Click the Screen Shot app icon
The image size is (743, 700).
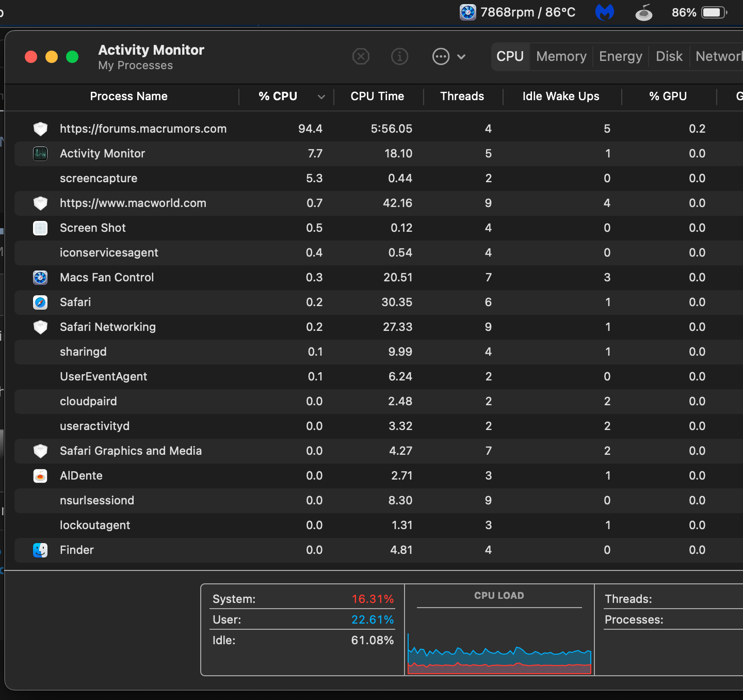[x=40, y=228]
